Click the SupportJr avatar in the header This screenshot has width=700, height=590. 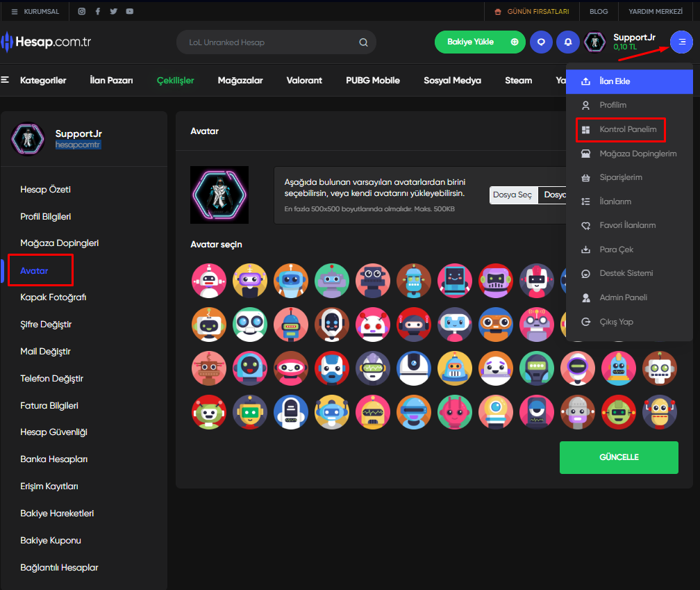click(x=594, y=42)
